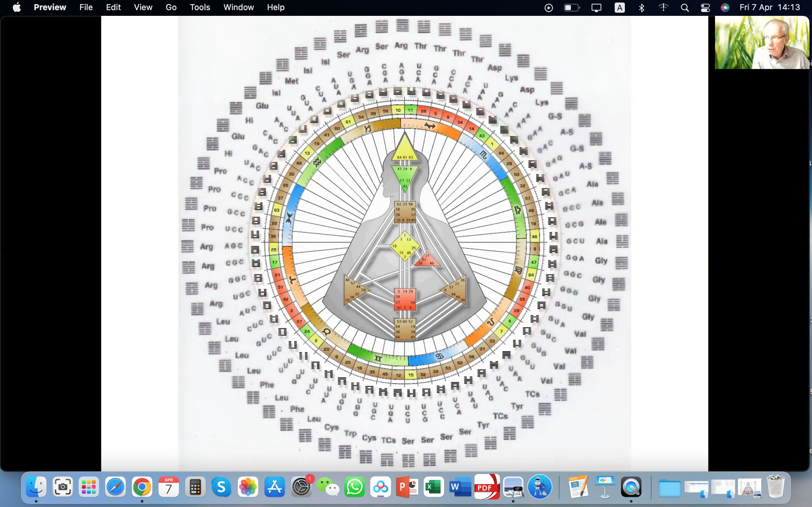Open the input source 'A' menu
The height and width of the screenshot is (507, 812).
[x=619, y=7]
